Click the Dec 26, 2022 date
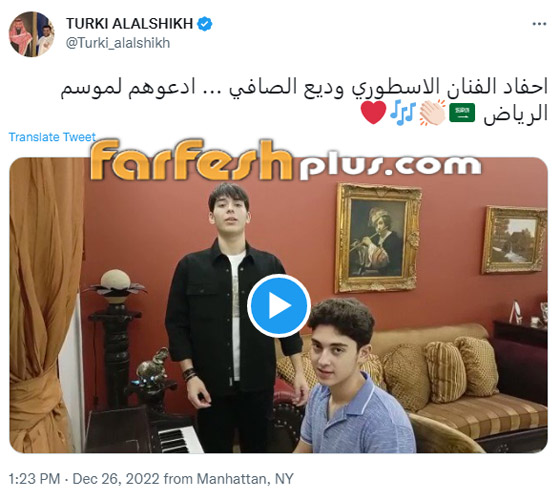 coord(116,479)
